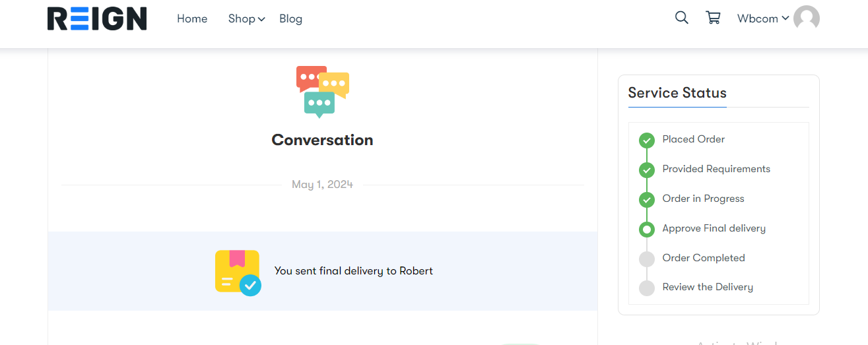Click the Provided Requirements green checkmark
Image resolution: width=868 pixels, height=345 pixels.
(647, 170)
